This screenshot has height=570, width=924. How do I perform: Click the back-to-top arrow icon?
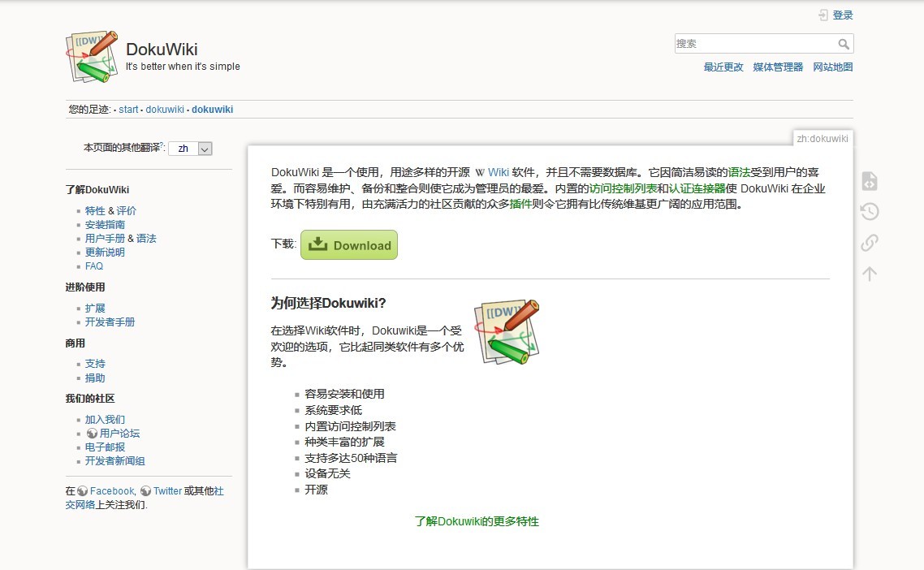point(870,274)
